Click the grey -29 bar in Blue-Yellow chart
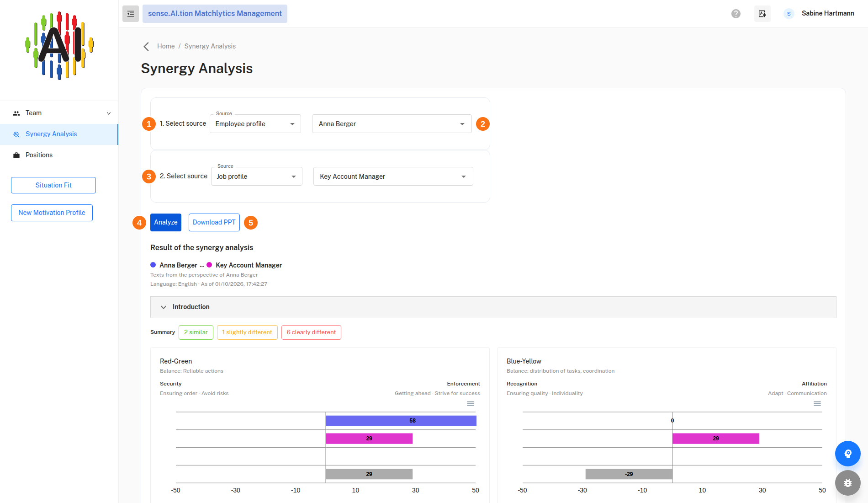This screenshot has width=868, height=503. 629,474
